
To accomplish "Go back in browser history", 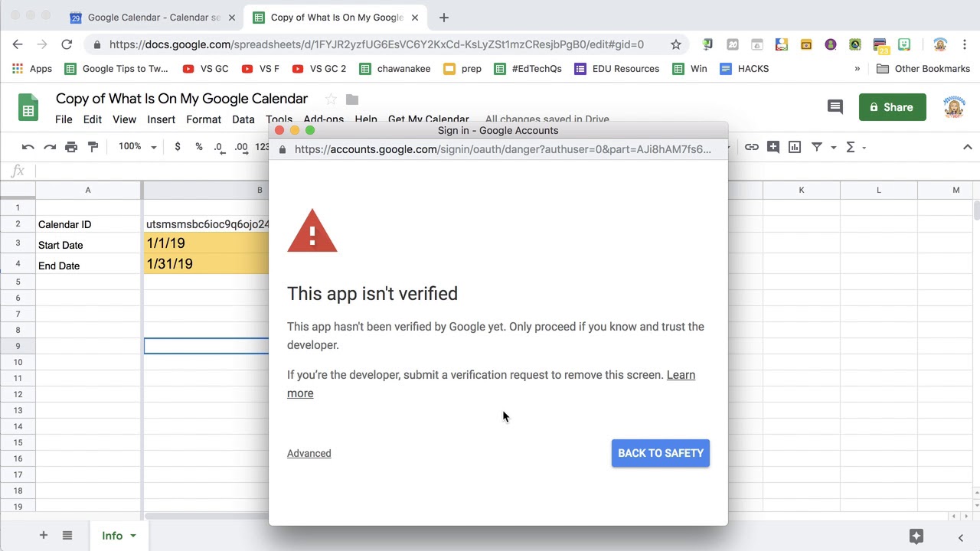I will pos(18,44).
